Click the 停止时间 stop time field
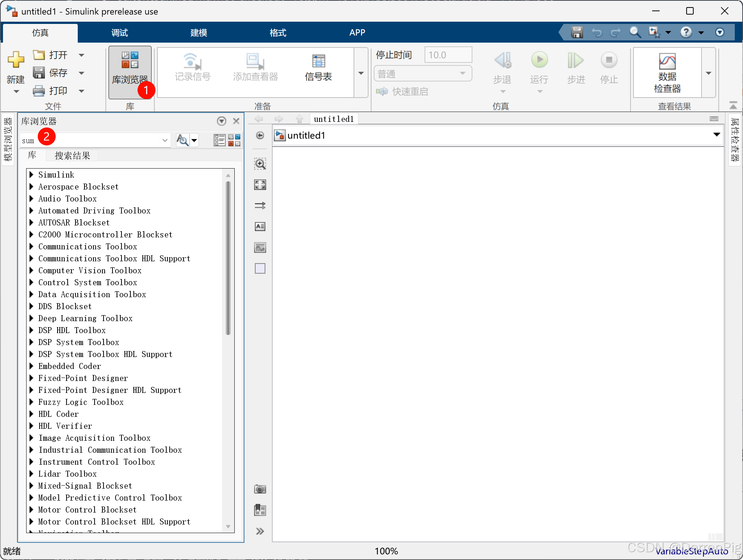 [448, 55]
